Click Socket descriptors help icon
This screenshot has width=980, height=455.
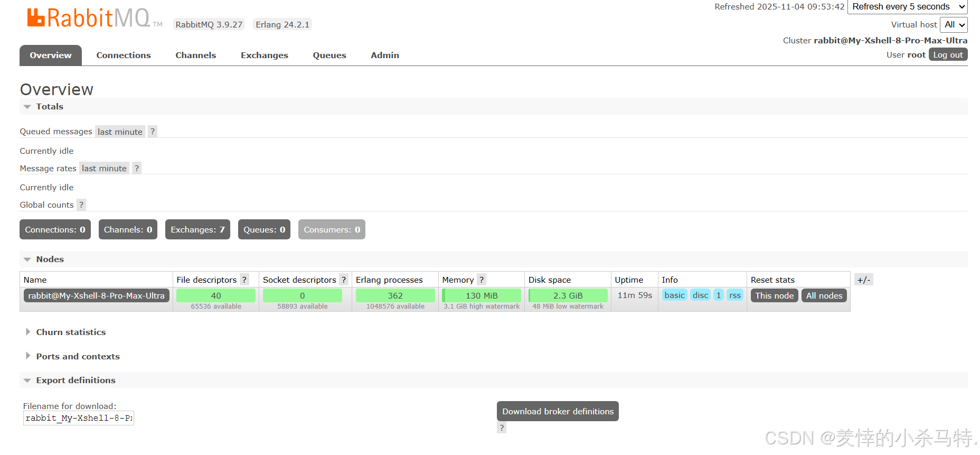344,280
